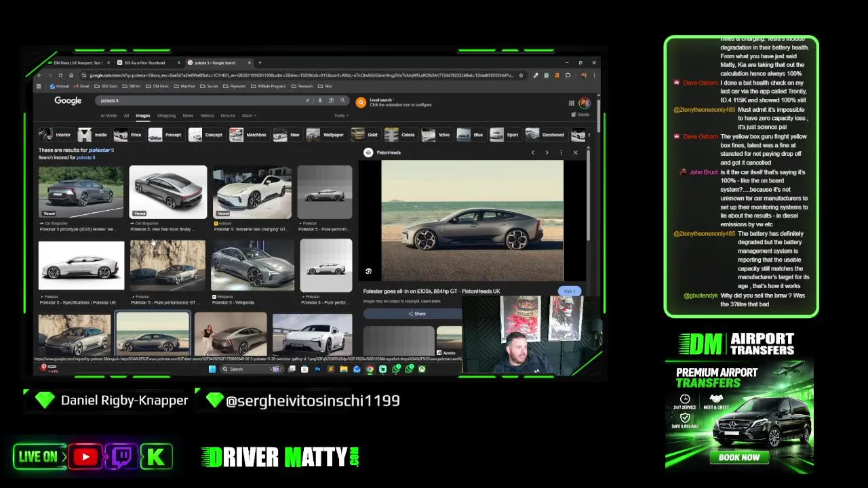Open the Google apps grid

click(572, 103)
